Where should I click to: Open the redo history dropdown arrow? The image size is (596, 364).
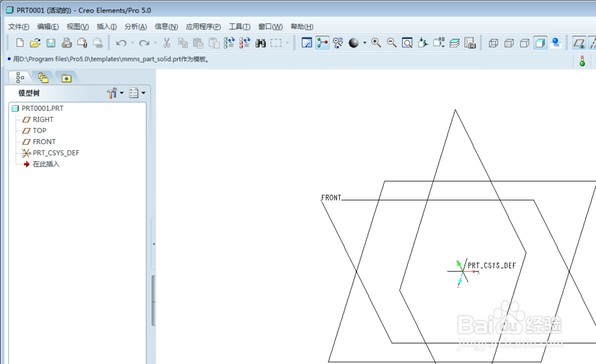pos(156,43)
